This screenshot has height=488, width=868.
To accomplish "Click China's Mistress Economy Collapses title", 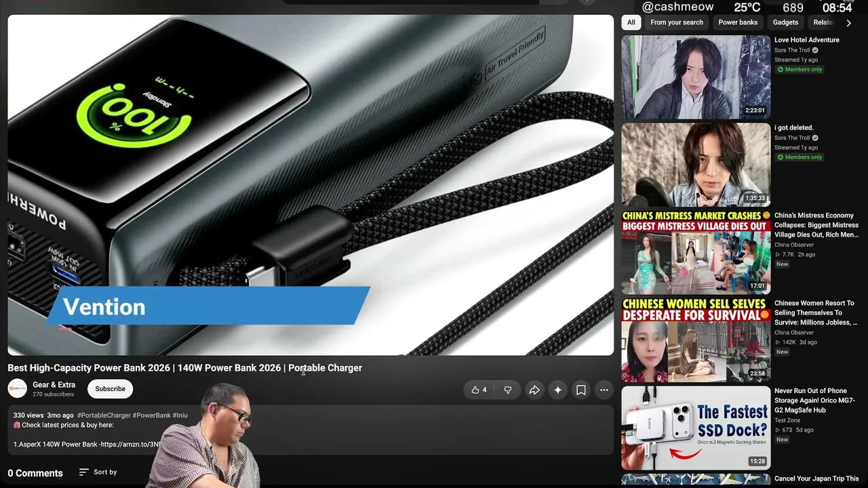I will tap(816, 225).
